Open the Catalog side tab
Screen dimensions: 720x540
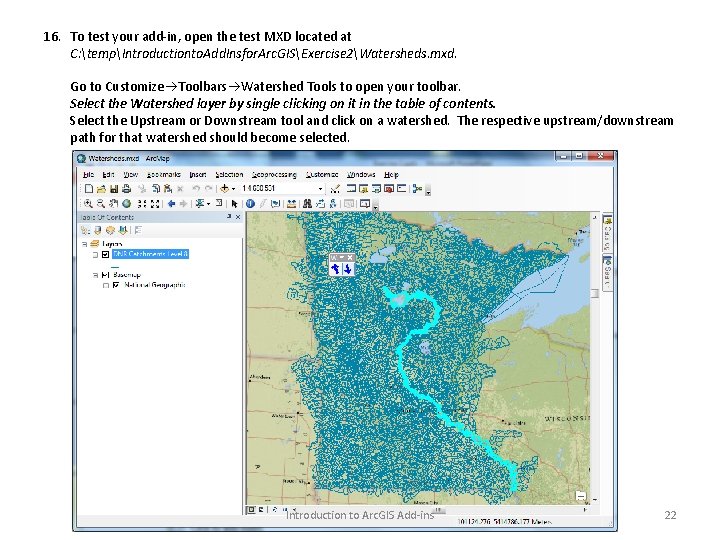point(608,233)
